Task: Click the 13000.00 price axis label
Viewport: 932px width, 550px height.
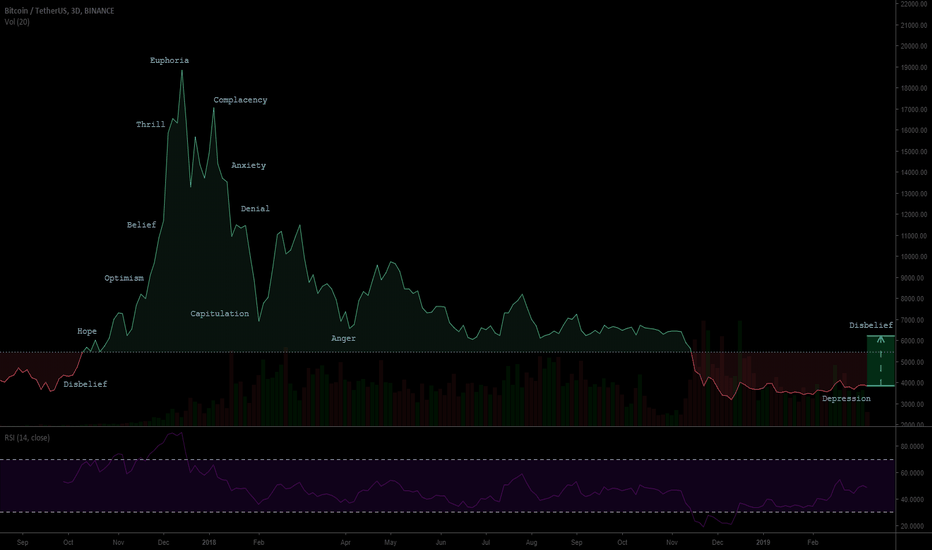Action: pyautogui.click(x=914, y=194)
